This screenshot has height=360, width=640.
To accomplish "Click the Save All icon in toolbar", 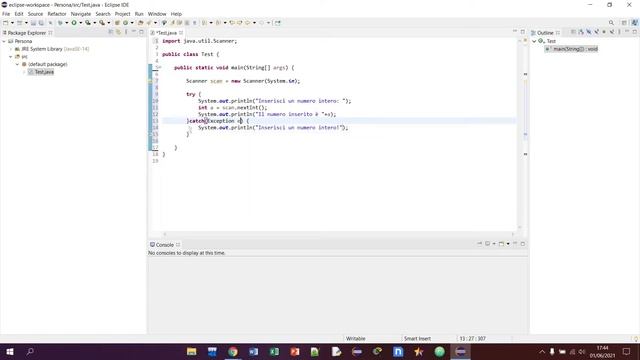I will pos(41,23).
